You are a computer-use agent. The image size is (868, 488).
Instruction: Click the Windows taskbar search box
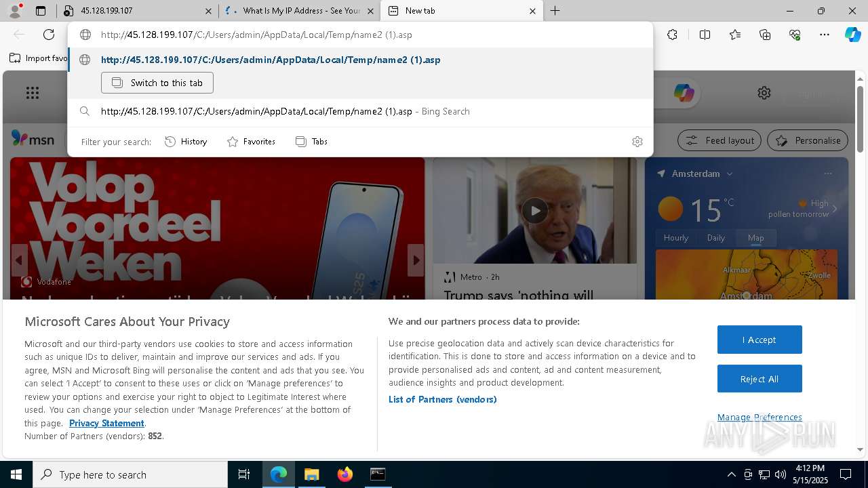click(x=130, y=474)
